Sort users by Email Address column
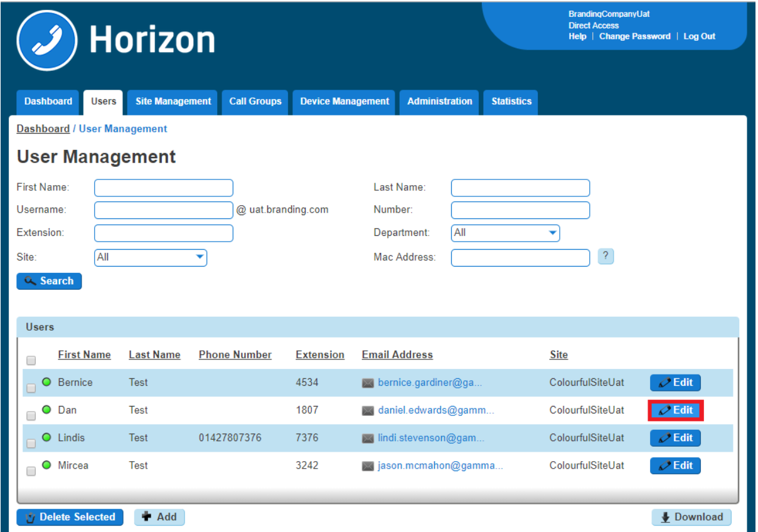Viewport: 758px width, 532px height. pos(397,355)
